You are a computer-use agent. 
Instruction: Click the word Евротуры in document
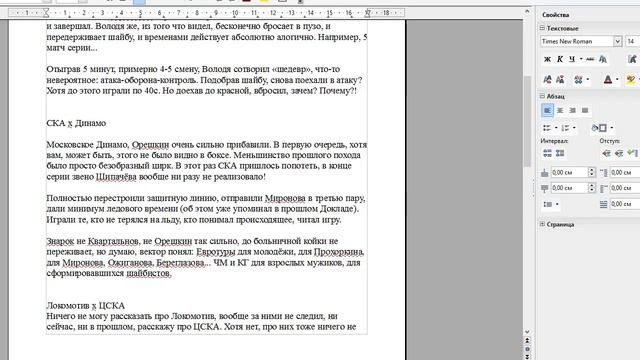coord(216,252)
